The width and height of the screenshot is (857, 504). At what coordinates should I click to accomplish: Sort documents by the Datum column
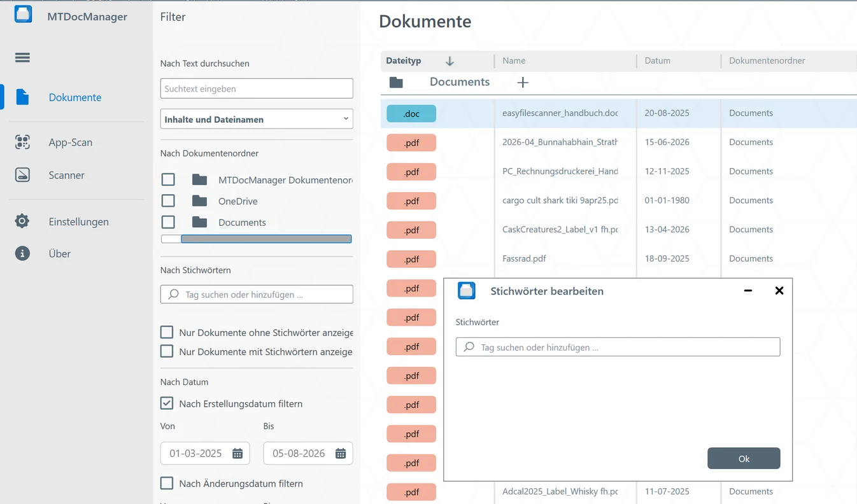tap(658, 60)
